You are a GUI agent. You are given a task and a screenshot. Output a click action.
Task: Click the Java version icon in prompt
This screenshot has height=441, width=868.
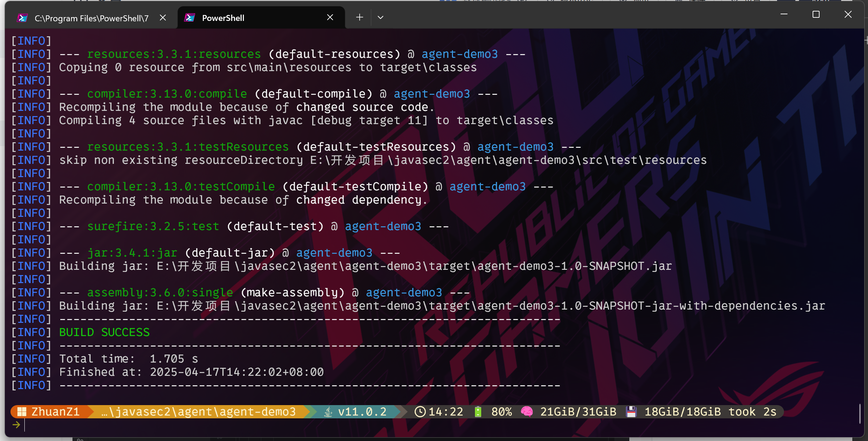coord(328,412)
